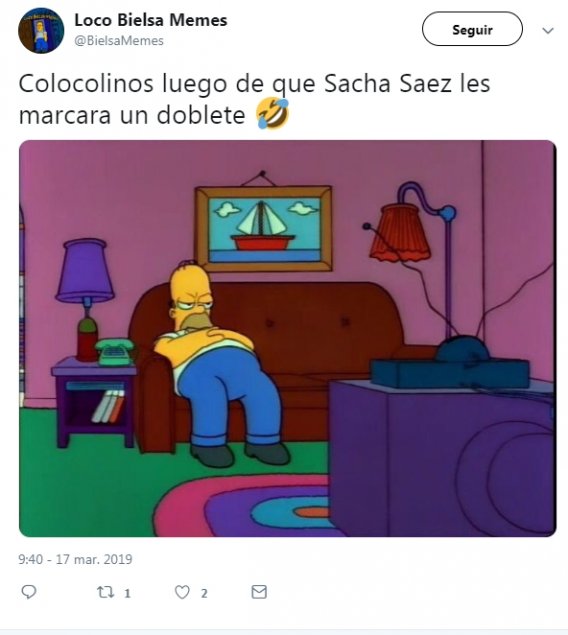
Task: Send tweet via the envelope message icon
Action: [259, 592]
